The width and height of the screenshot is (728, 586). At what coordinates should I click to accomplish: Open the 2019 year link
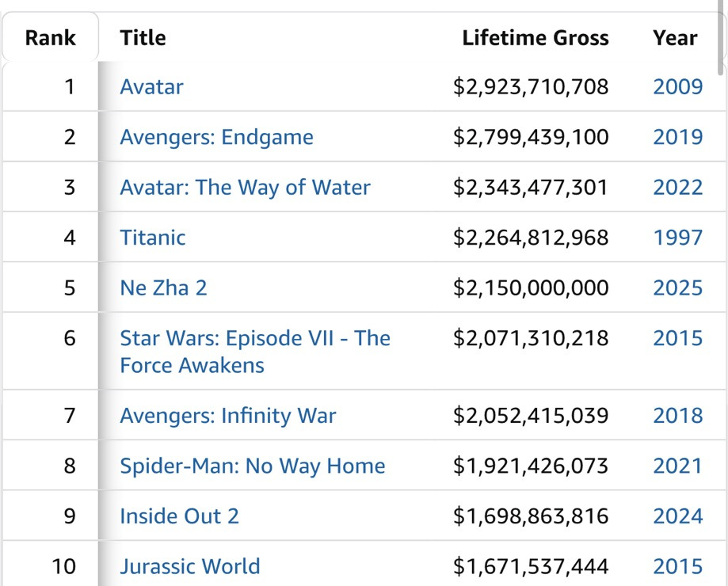click(677, 137)
